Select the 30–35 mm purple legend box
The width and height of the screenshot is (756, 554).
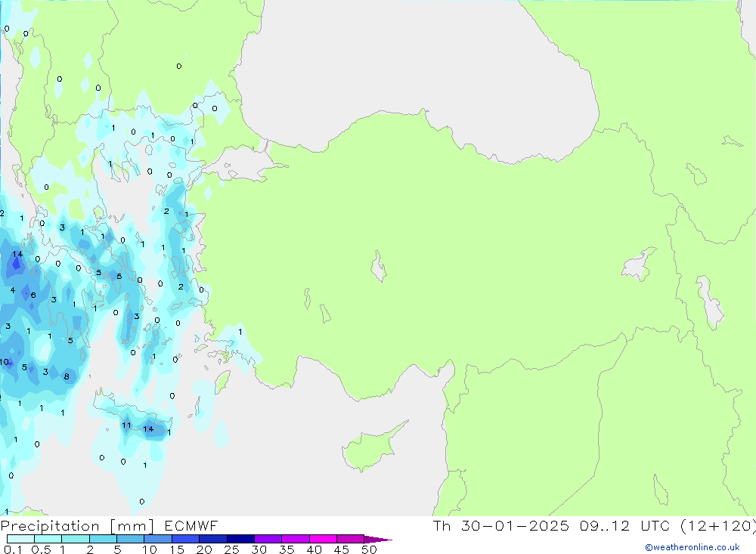pyautogui.click(x=268, y=539)
